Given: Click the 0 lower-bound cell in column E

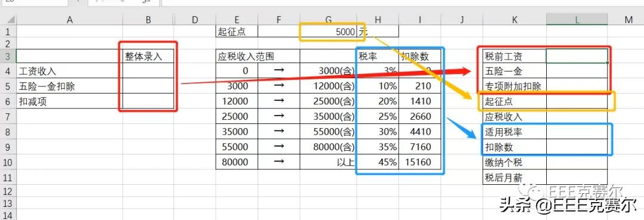Looking at the screenshot, I should pyautogui.click(x=237, y=70).
